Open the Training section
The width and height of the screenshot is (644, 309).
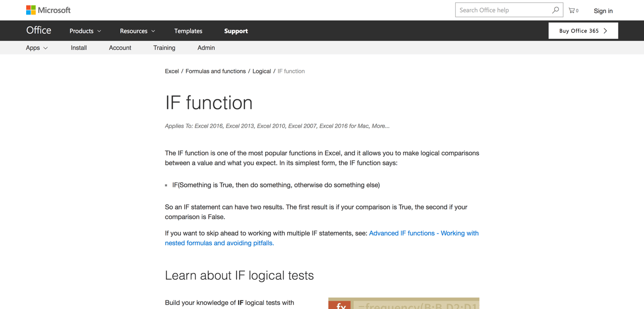click(164, 48)
